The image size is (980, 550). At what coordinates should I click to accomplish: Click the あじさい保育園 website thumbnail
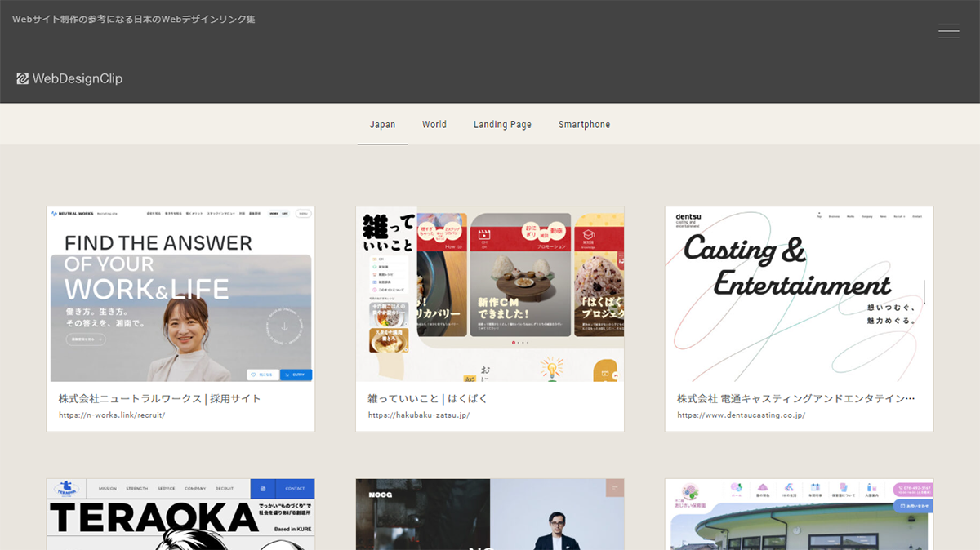tap(799, 515)
